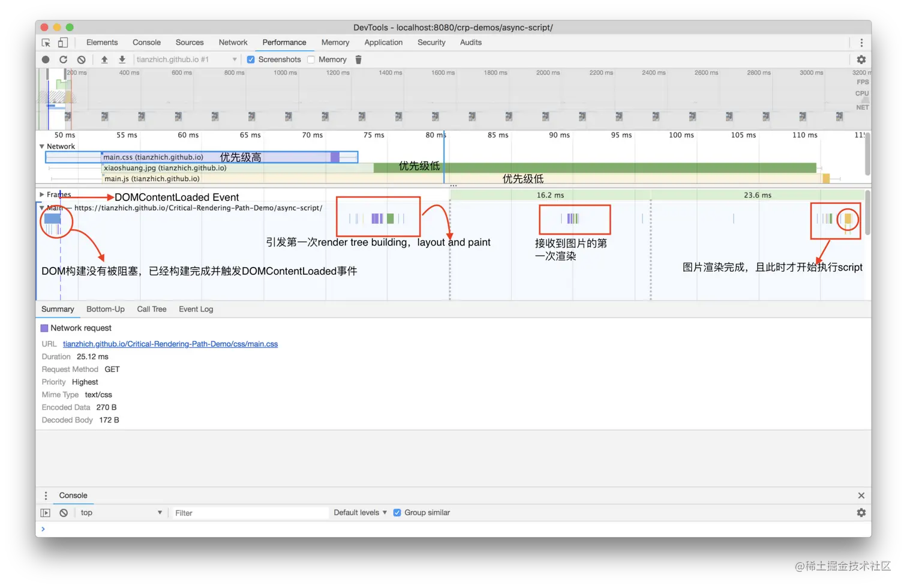This screenshot has height=588, width=907.
Task: Clear the recording with the clear icon
Action: tap(81, 59)
